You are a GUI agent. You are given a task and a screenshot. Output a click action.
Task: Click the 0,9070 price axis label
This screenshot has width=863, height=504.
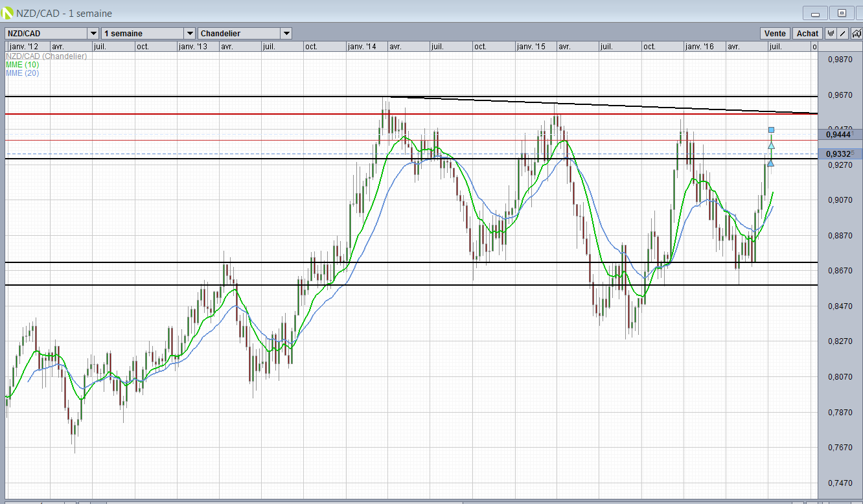coord(840,200)
